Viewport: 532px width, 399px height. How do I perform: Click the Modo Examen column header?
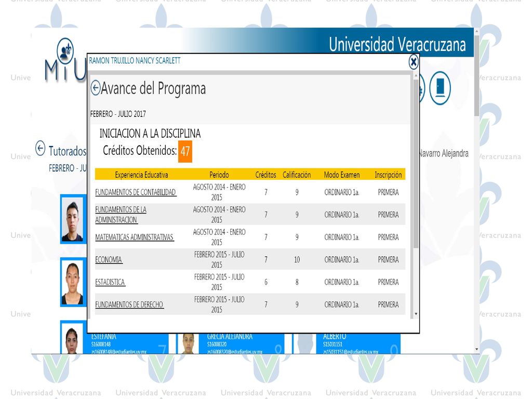click(342, 175)
